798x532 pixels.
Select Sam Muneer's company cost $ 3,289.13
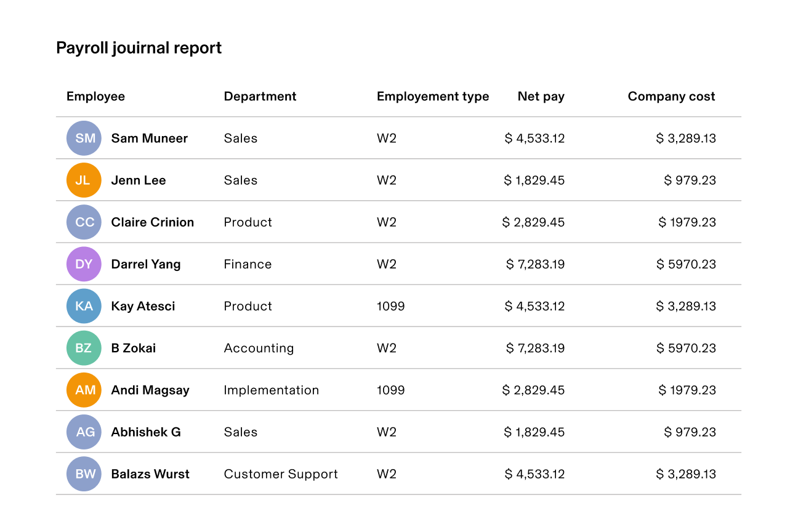pos(686,138)
